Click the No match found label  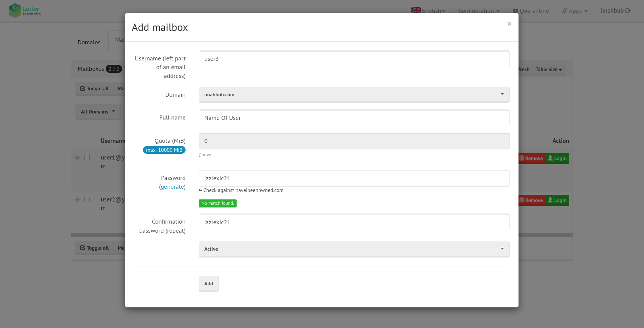coord(217,203)
